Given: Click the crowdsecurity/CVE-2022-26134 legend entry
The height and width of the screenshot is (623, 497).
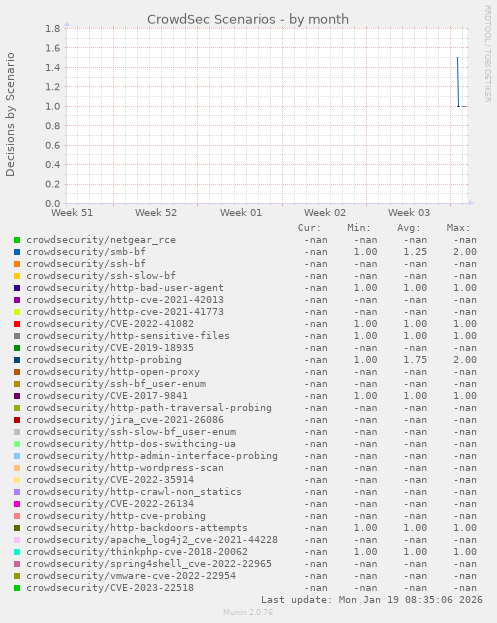Looking at the screenshot, I should (x=110, y=504).
